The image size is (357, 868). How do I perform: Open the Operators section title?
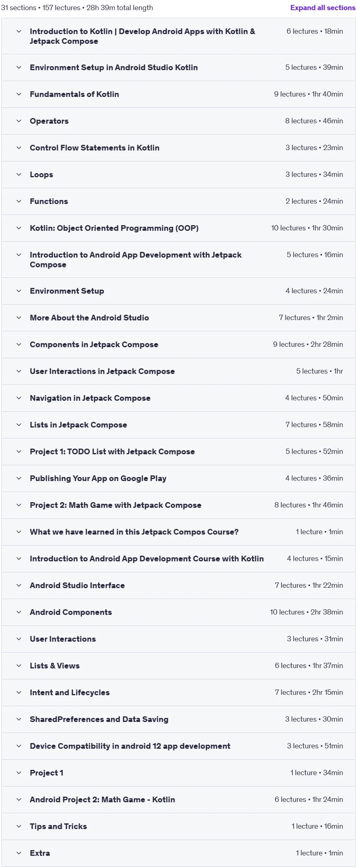(x=49, y=121)
